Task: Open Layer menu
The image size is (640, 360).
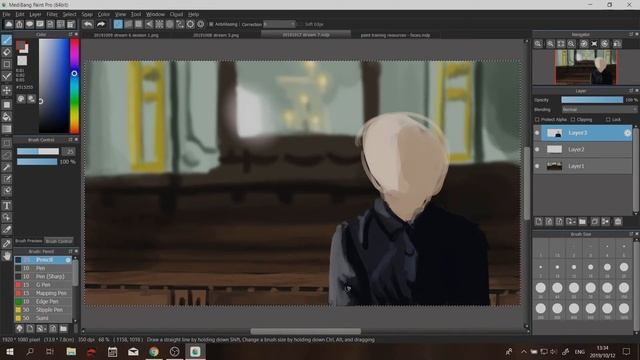Action: point(35,14)
